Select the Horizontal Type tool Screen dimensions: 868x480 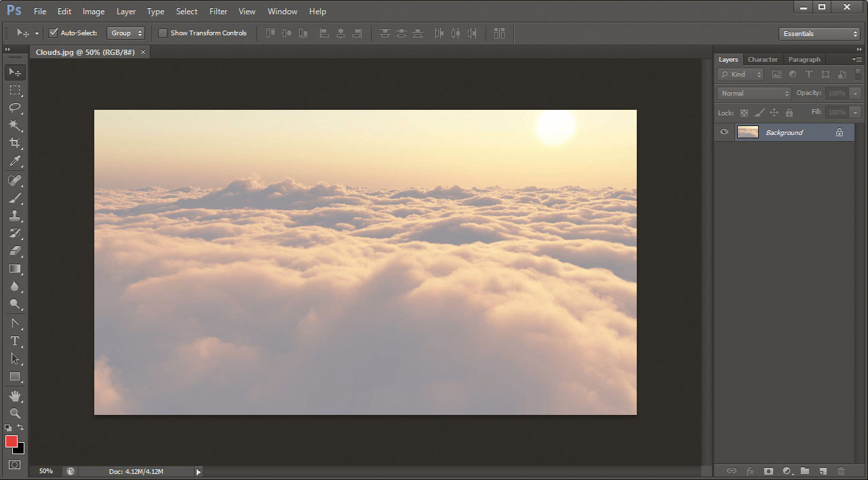point(15,341)
